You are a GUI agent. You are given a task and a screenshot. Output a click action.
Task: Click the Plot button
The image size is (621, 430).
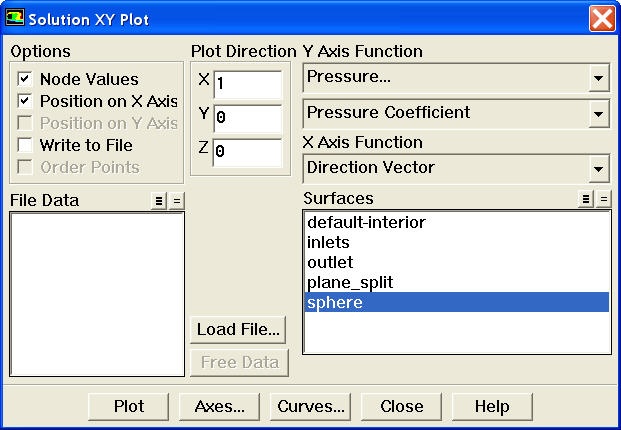pos(129,407)
